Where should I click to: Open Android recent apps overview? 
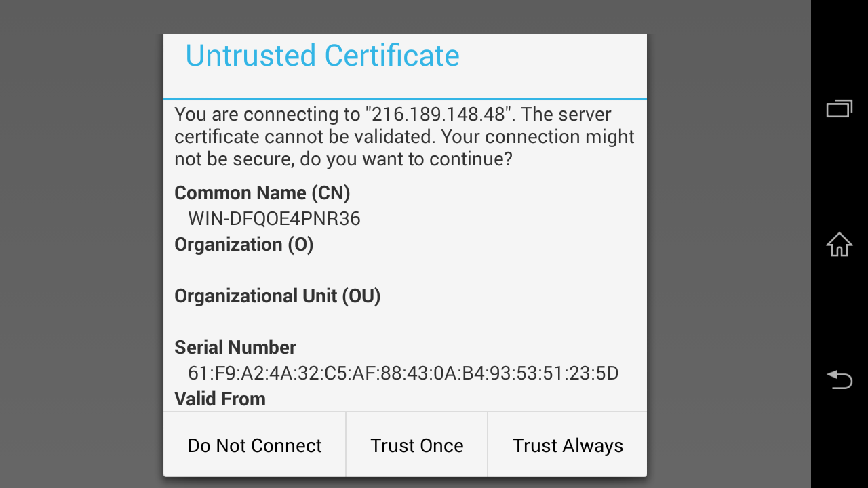click(839, 108)
